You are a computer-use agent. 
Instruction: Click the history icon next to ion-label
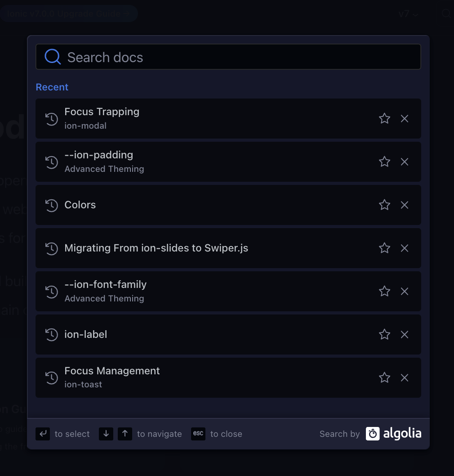click(51, 334)
